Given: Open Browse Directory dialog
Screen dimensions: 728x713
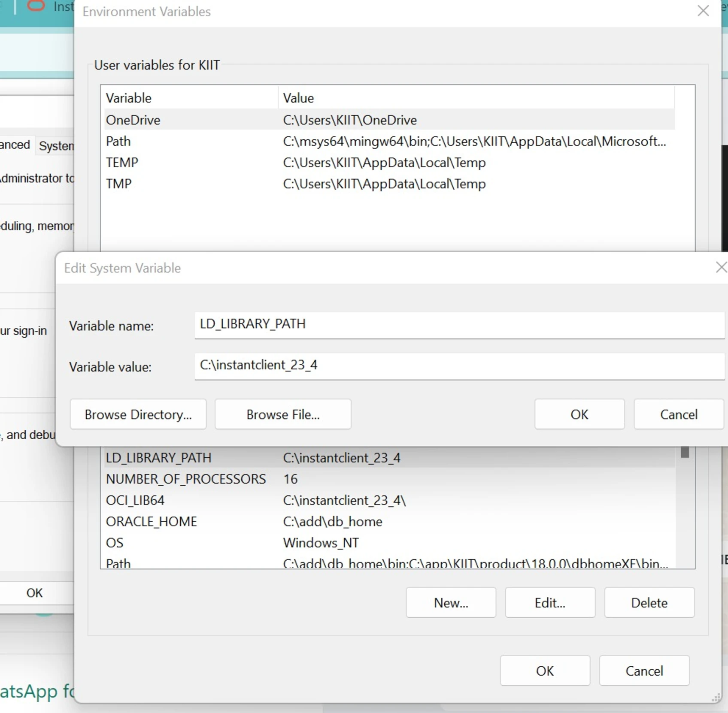Looking at the screenshot, I should point(138,414).
